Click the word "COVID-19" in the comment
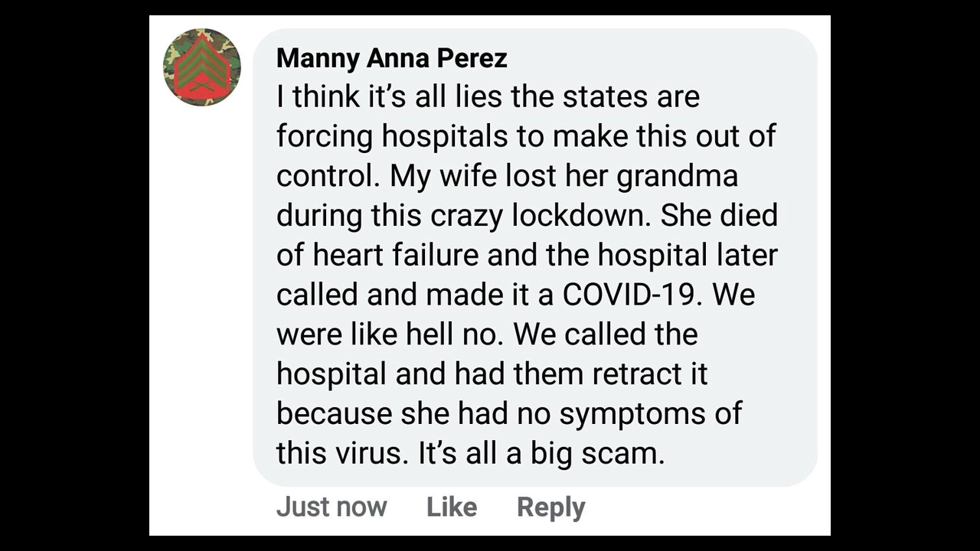 click(x=630, y=295)
